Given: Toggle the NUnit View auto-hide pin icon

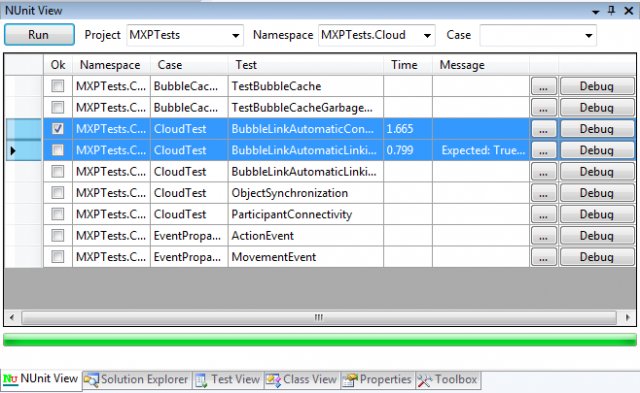Looking at the screenshot, I should click(x=611, y=11).
